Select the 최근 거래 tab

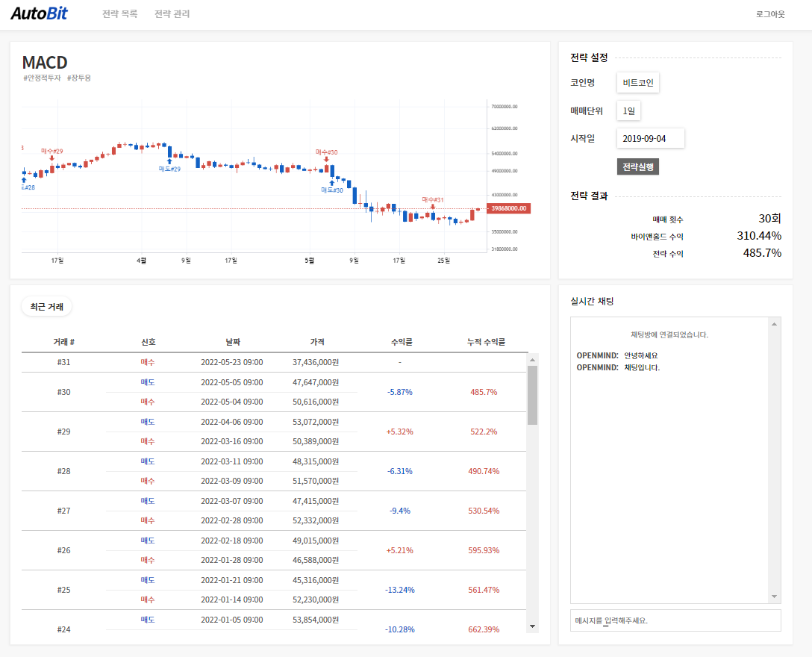(46, 306)
